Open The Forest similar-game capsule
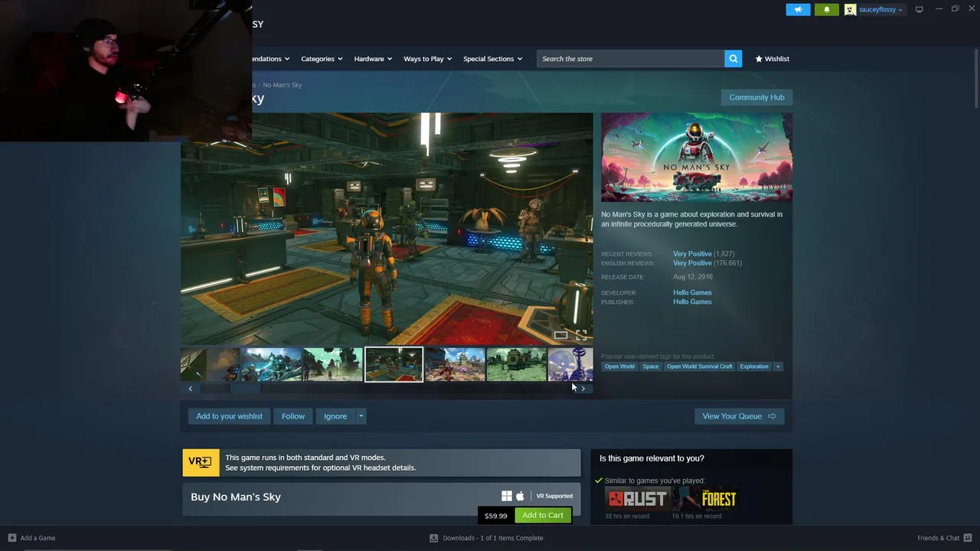 704,499
